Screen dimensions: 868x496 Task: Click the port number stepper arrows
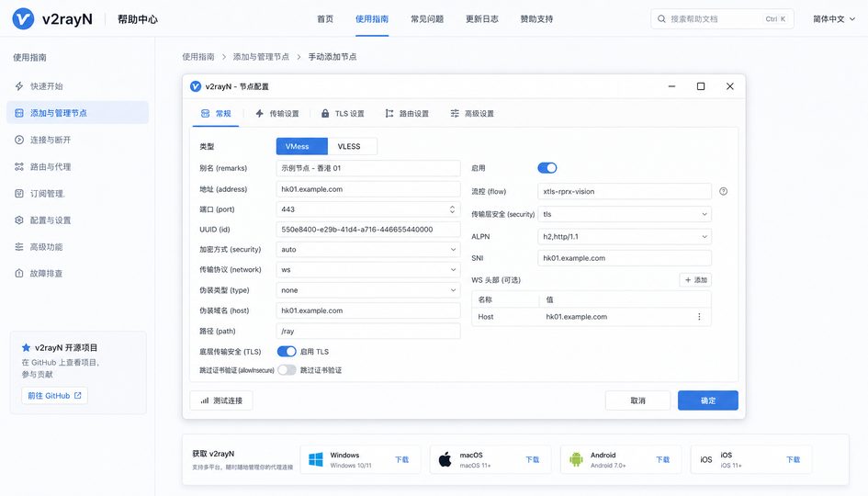(452, 209)
